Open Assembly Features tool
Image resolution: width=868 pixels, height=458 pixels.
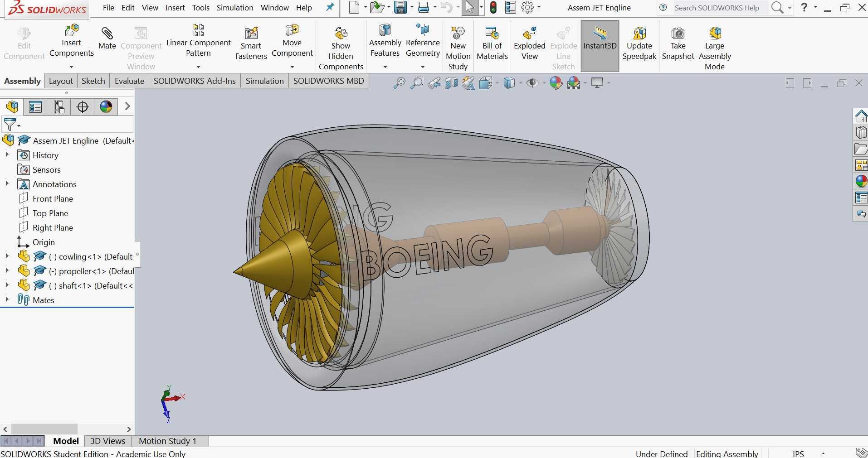[385, 41]
